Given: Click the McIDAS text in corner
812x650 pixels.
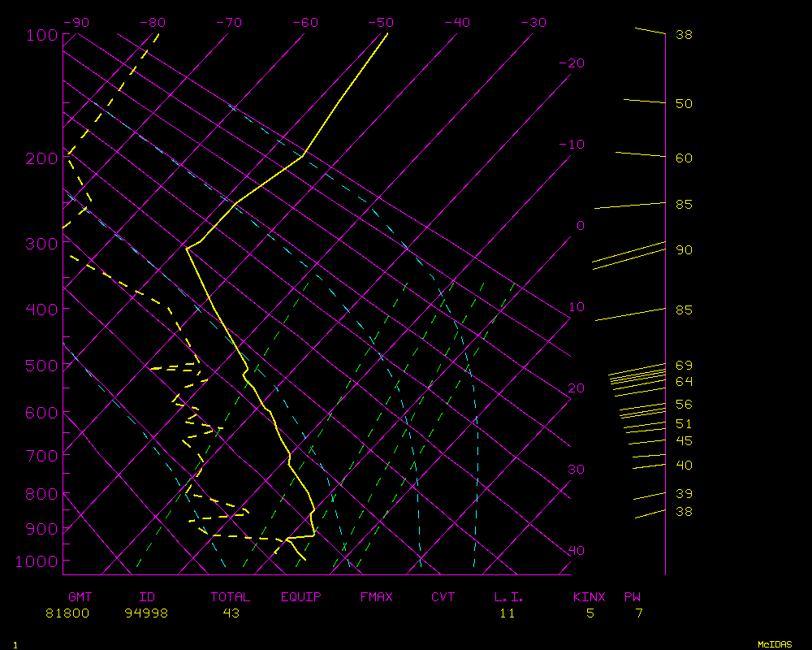Looking at the screenshot, I should click(x=775, y=643).
